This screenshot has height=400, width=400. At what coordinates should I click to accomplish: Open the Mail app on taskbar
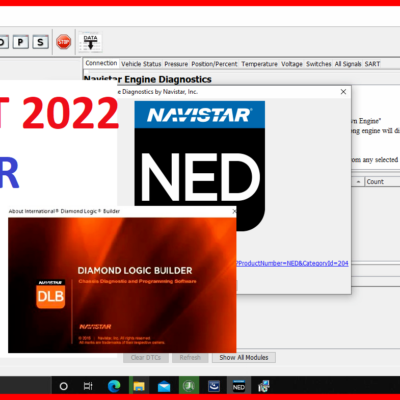pos(164,387)
